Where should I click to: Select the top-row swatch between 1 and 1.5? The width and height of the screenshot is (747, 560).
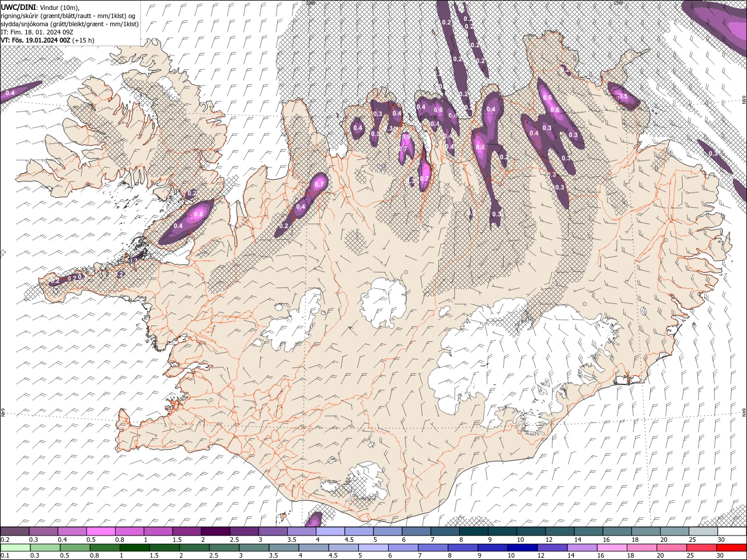pos(158,531)
